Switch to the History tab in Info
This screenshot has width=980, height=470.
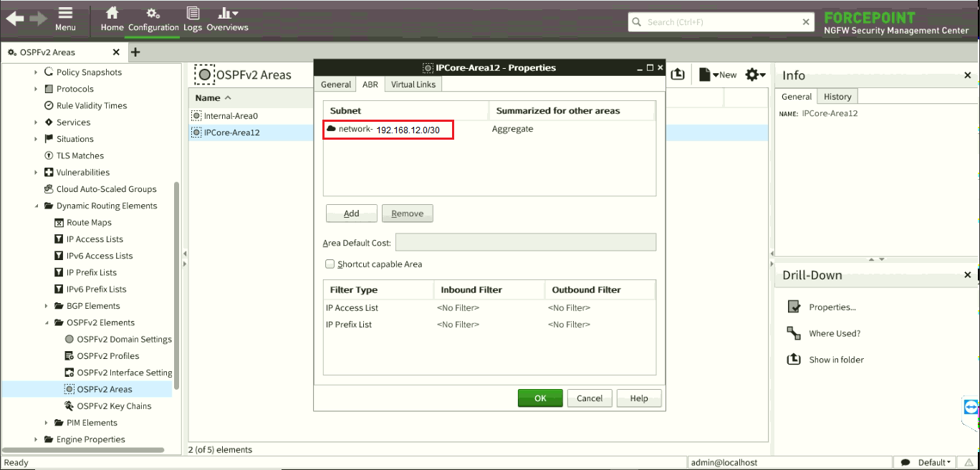(837, 97)
